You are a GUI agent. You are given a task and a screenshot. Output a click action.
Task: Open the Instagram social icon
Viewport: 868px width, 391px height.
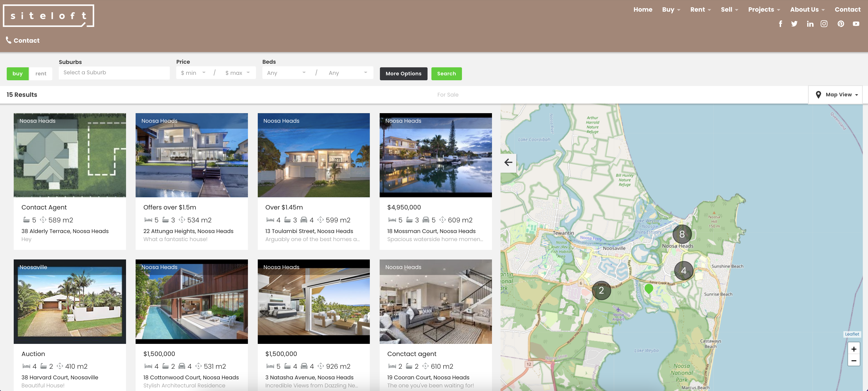824,24
